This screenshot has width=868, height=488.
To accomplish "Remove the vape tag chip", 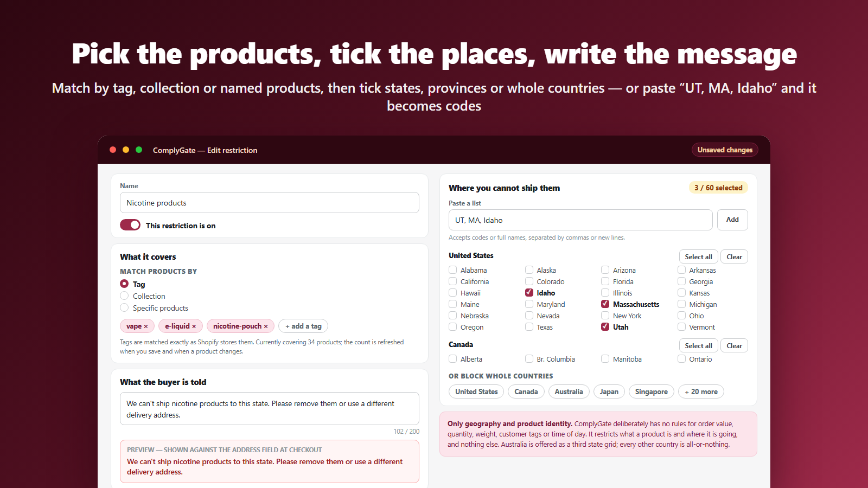I will 145,326.
